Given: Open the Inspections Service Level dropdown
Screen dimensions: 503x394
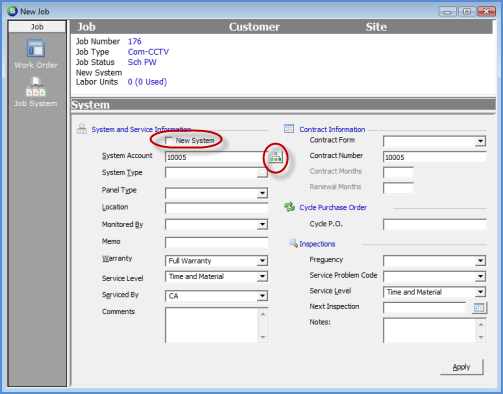Looking at the screenshot, I should coord(480,292).
